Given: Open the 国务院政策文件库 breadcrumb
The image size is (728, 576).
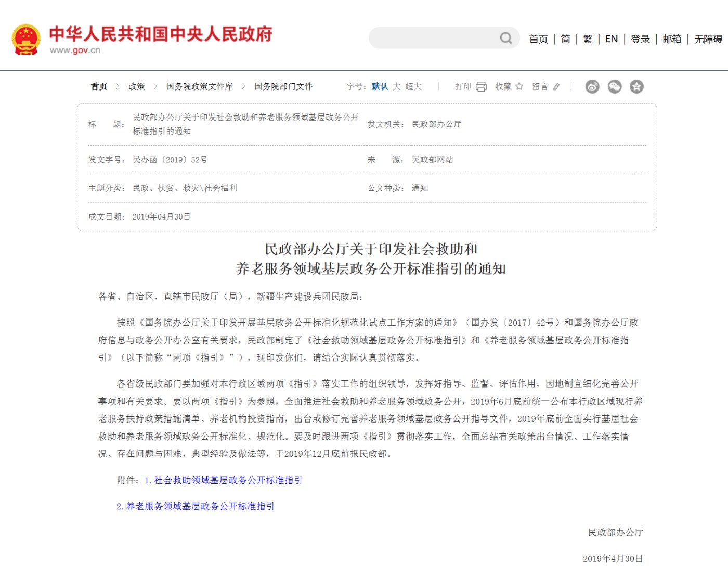Looking at the screenshot, I should click(x=200, y=86).
